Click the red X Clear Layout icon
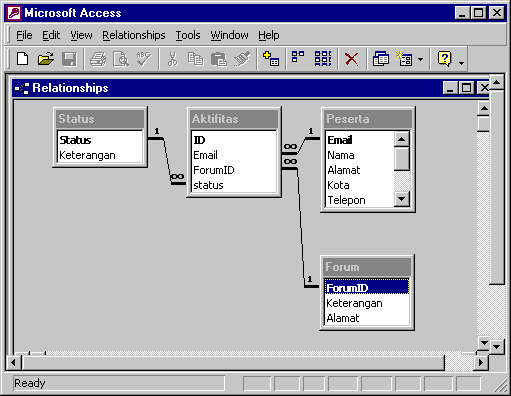Image resolution: width=511 pixels, height=396 pixels. pos(352,59)
